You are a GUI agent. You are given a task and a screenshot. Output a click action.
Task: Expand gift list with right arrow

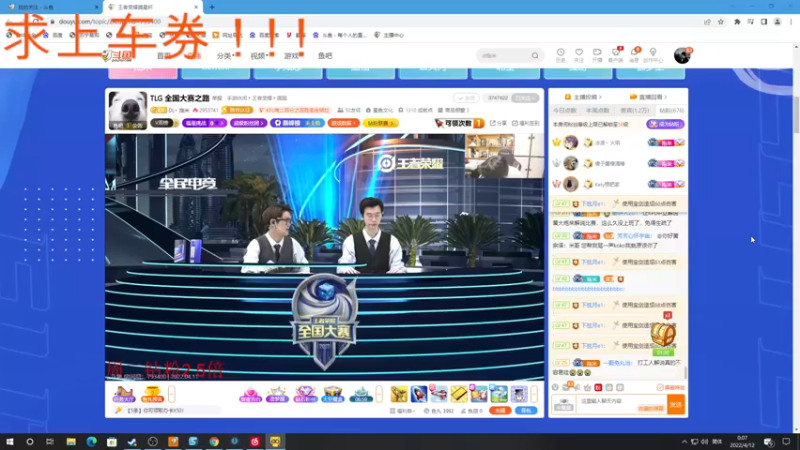(534, 394)
